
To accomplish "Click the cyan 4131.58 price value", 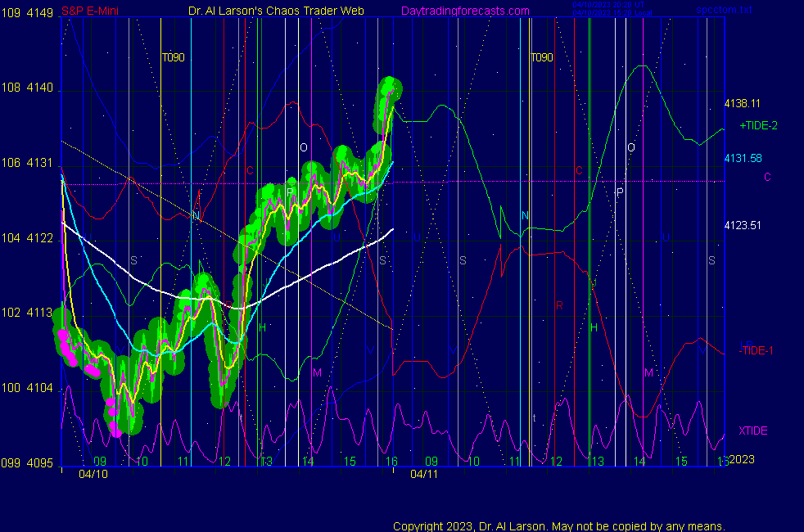I will [743, 158].
